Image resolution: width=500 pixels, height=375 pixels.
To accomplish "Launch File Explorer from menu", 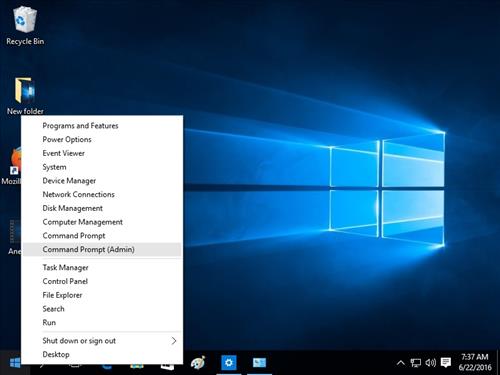I will pyautogui.click(x=102, y=295).
